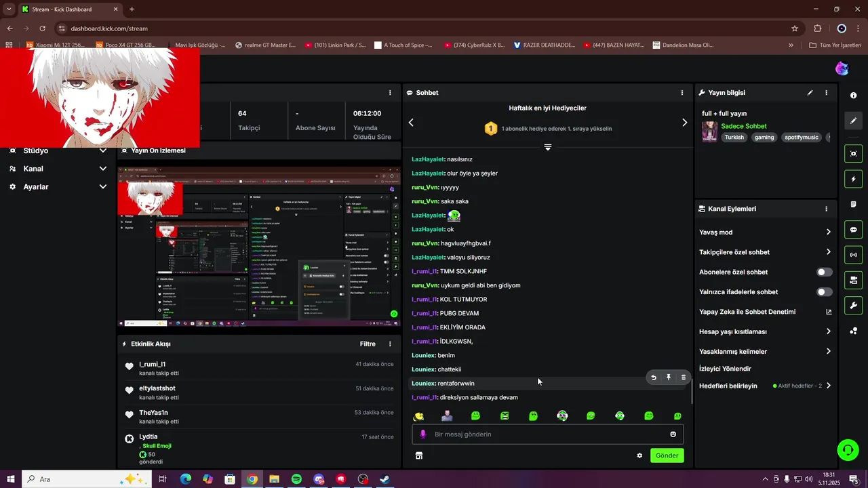Bookmark this page with star icon

[x=795, y=28]
